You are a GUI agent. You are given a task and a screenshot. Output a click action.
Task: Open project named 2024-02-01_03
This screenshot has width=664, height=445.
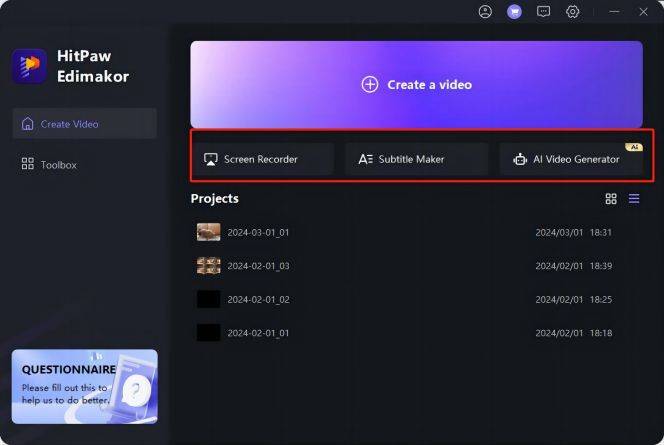coord(258,266)
